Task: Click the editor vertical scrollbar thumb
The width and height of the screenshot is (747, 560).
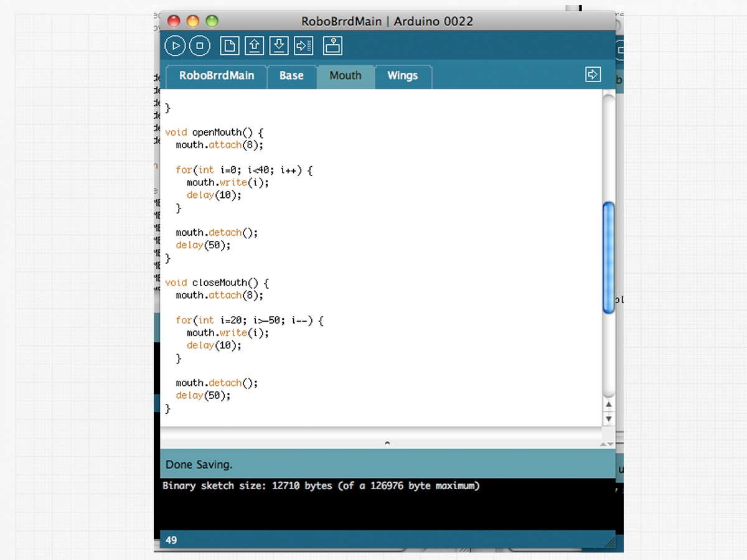Action: pos(609,258)
